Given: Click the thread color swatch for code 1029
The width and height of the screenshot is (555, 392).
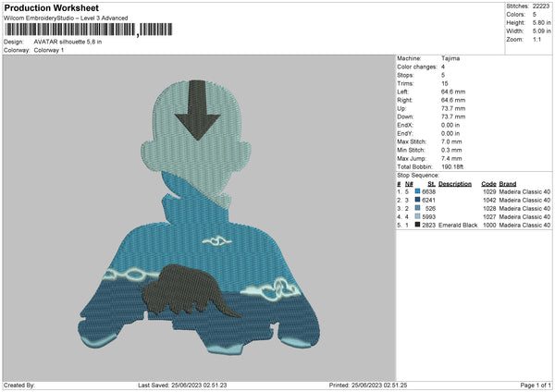Looking at the screenshot, I should point(418,191).
